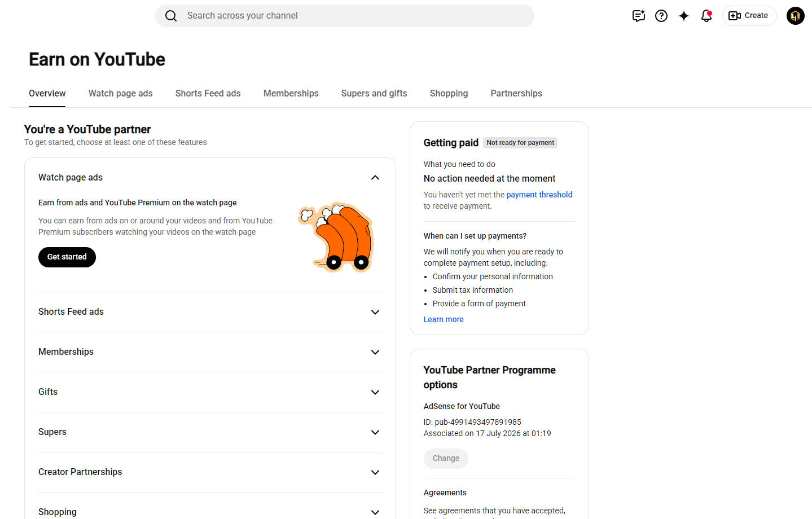Click 'What you need to do' label
This screenshot has height=519, width=812.
[x=459, y=164]
